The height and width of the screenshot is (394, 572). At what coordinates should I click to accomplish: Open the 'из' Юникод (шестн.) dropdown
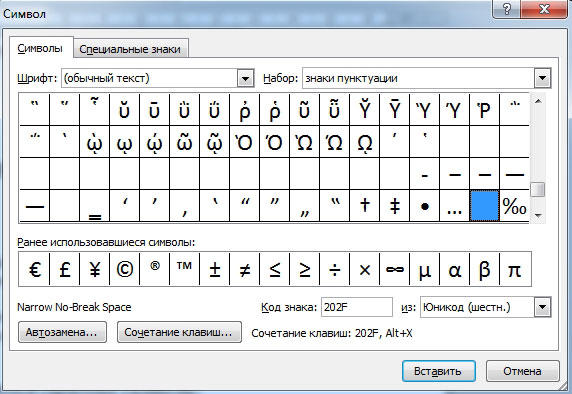click(x=542, y=307)
